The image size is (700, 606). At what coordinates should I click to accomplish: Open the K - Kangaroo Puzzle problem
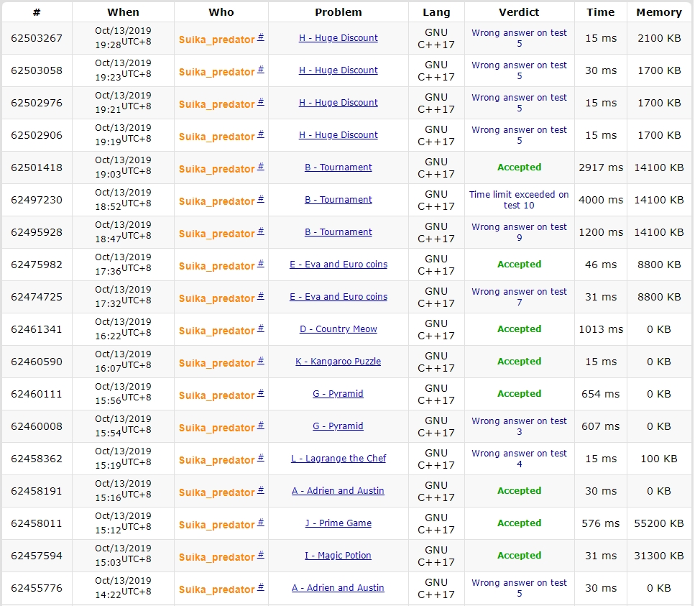[338, 362]
